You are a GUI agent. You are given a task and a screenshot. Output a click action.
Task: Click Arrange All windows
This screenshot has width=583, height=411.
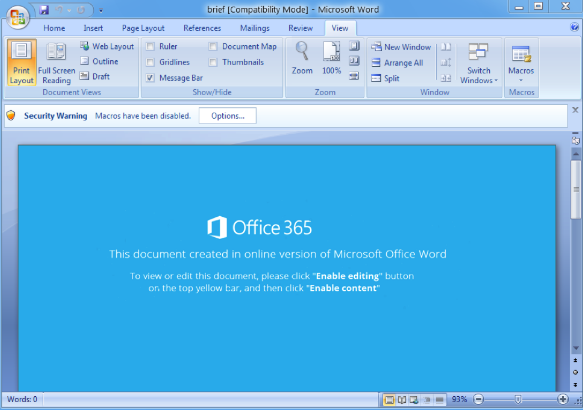(x=397, y=63)
